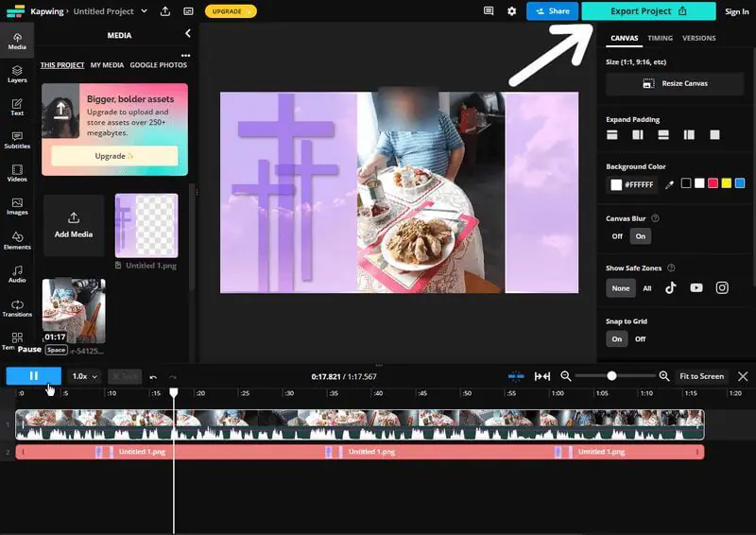Redo the last action
This screenshot has width=756, height=535.
[x=173, y=377]
